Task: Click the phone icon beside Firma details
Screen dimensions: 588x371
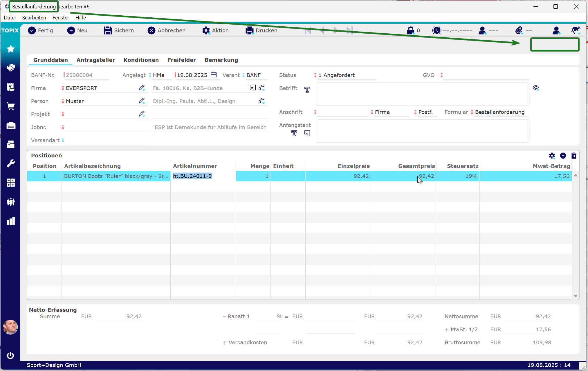Action: [262, 88]
